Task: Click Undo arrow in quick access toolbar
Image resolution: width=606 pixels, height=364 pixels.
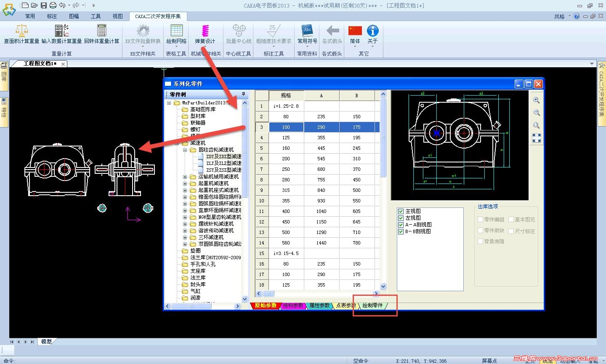Action: 62,5
